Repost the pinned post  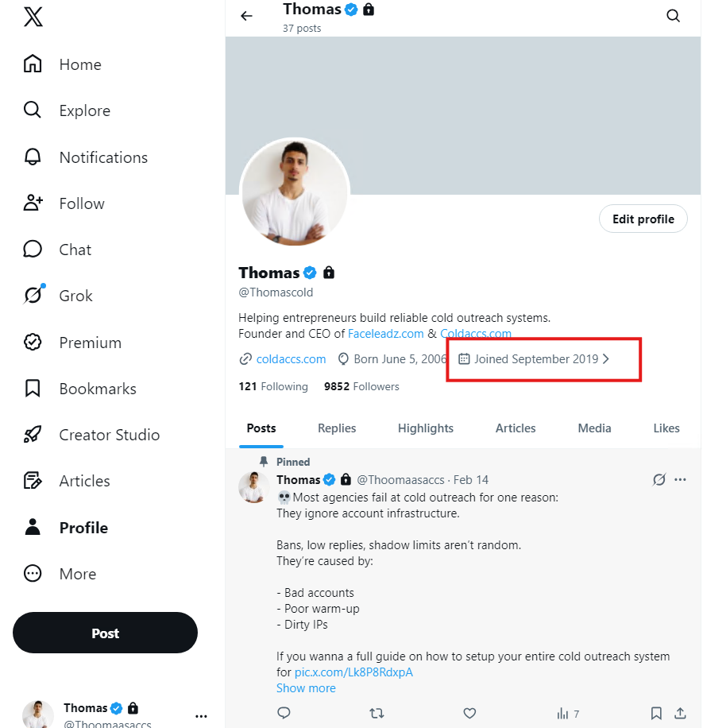click(x=377, y=713)
